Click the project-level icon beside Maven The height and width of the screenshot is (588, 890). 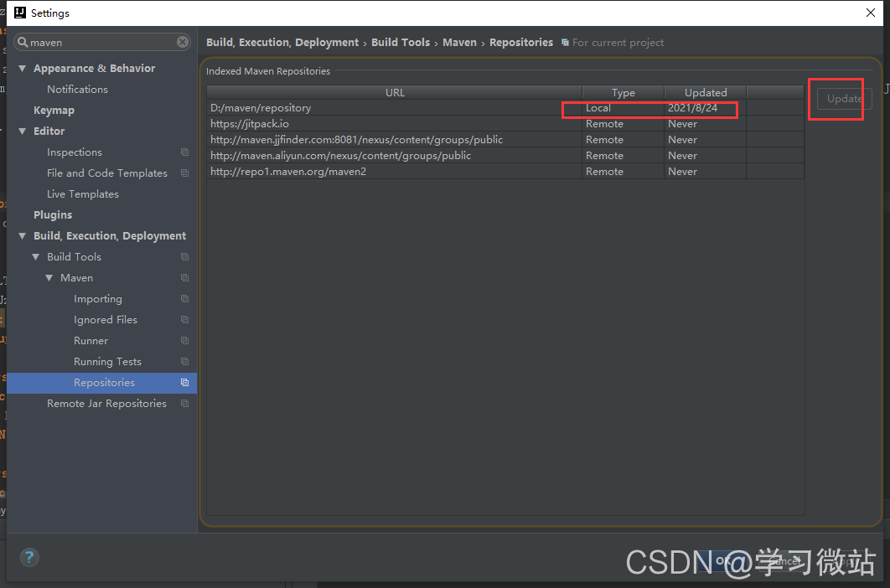pos(184,277)
